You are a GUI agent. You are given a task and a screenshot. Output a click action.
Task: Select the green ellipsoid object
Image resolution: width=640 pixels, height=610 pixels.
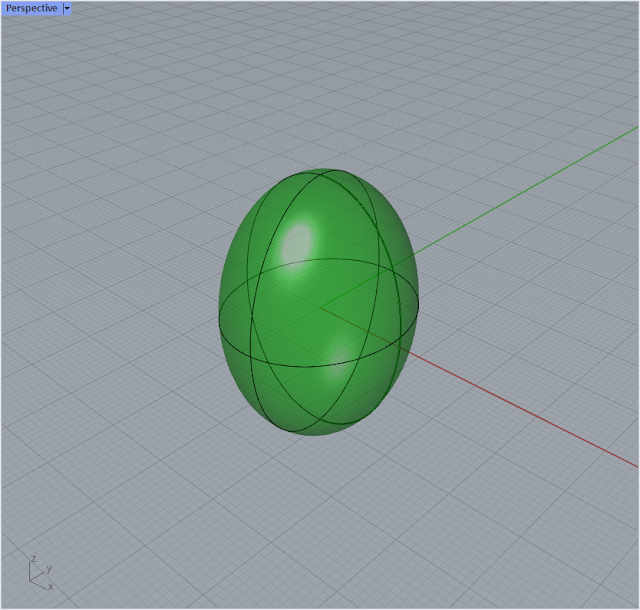coord(319,302)
